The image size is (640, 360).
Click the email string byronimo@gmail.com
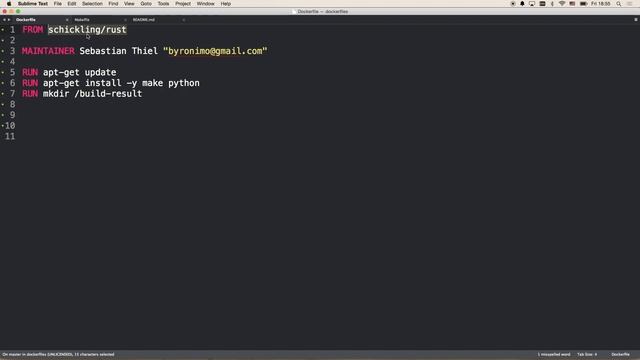click(215, 51)
